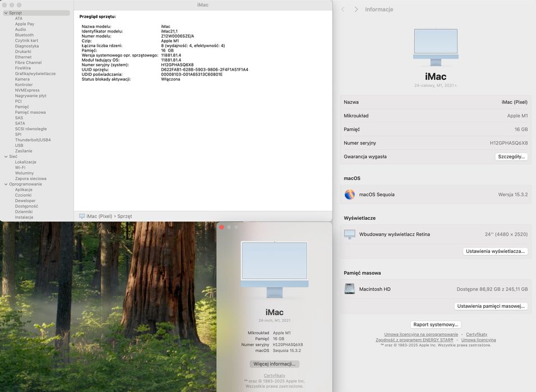Select serial number H12GPHASQ6X8 in Informacje

(509, 144)
